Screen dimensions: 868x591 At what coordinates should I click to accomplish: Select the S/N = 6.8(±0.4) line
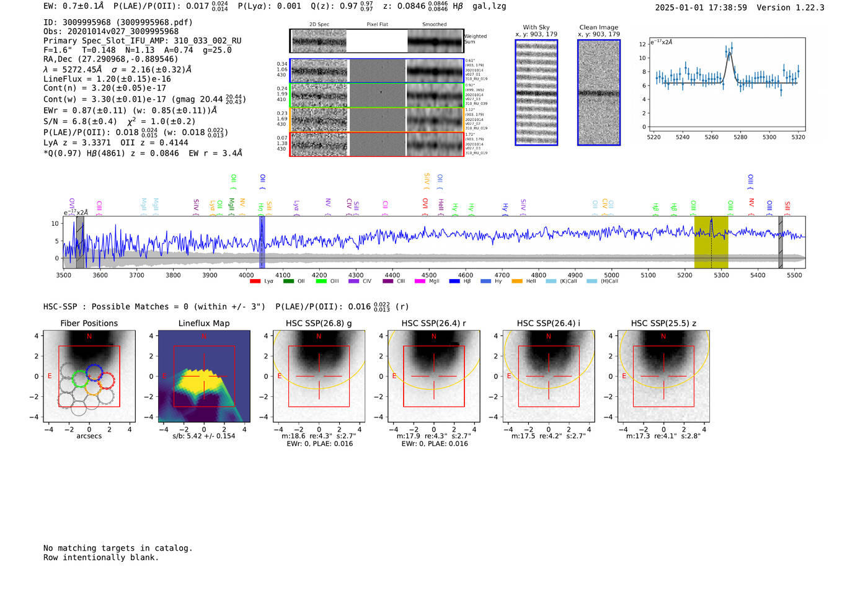coord(120,122)
